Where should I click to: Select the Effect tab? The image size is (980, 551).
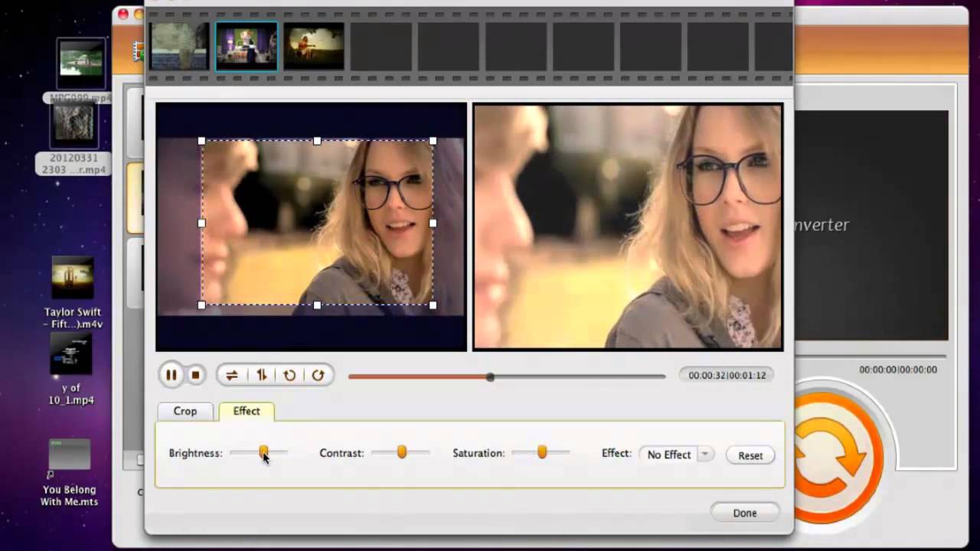pos(247,411)
